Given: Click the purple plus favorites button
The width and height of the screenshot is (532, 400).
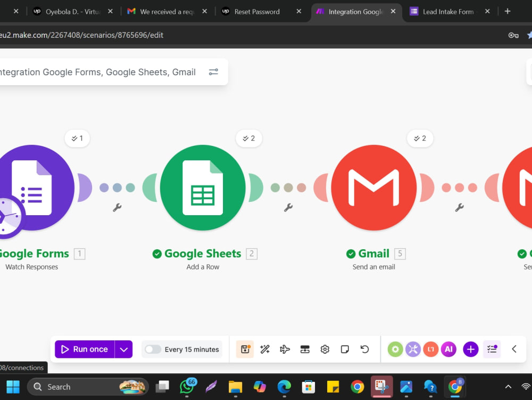Looking at the screenshot, I should point(471,349).
